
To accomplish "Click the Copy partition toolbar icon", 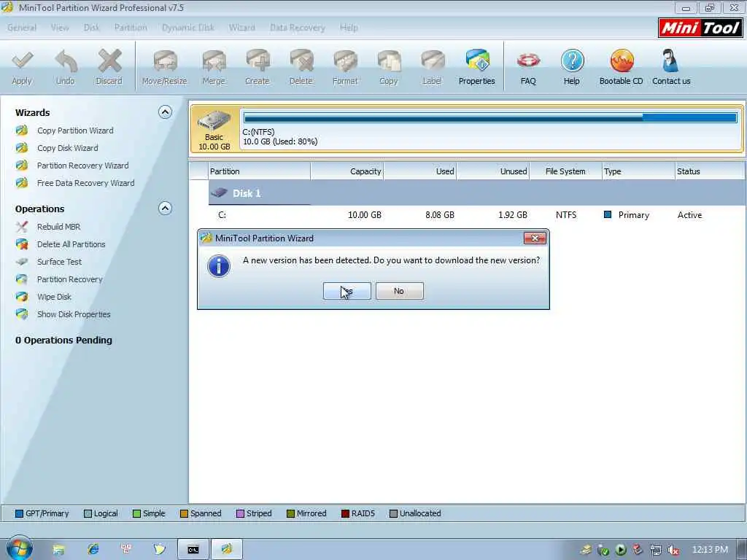I will click(389, 61).
